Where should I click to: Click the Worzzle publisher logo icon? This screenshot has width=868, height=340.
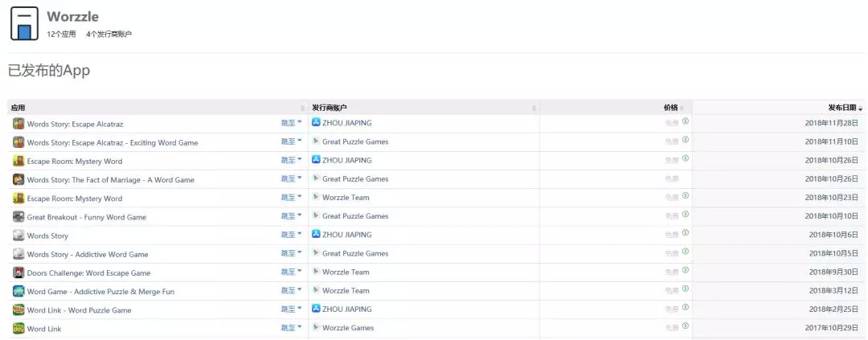[x=24, y=23]
